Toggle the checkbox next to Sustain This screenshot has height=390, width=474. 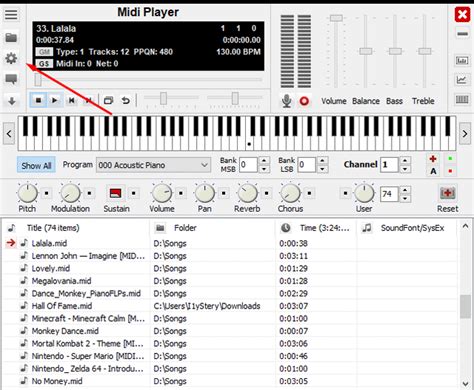point(134,193)
